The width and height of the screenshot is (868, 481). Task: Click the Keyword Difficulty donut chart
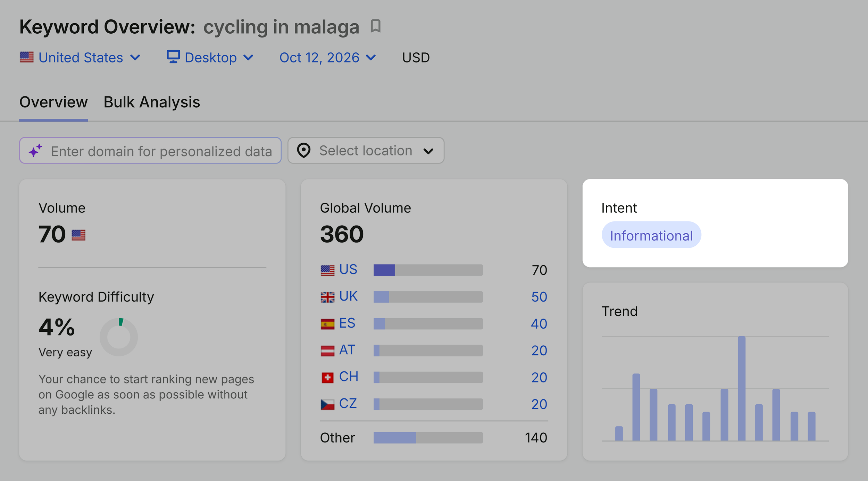(119, 337)
